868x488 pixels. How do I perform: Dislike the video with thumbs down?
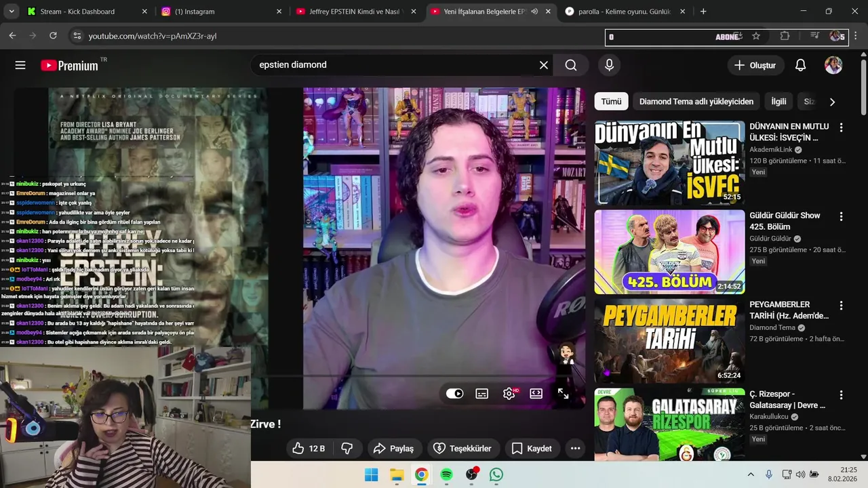point(347,448)
